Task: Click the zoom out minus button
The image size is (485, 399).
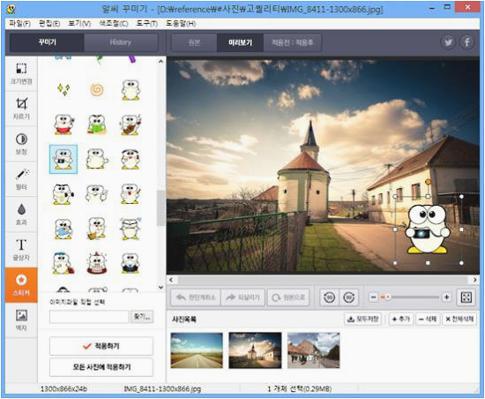Action: click(373, 297)
